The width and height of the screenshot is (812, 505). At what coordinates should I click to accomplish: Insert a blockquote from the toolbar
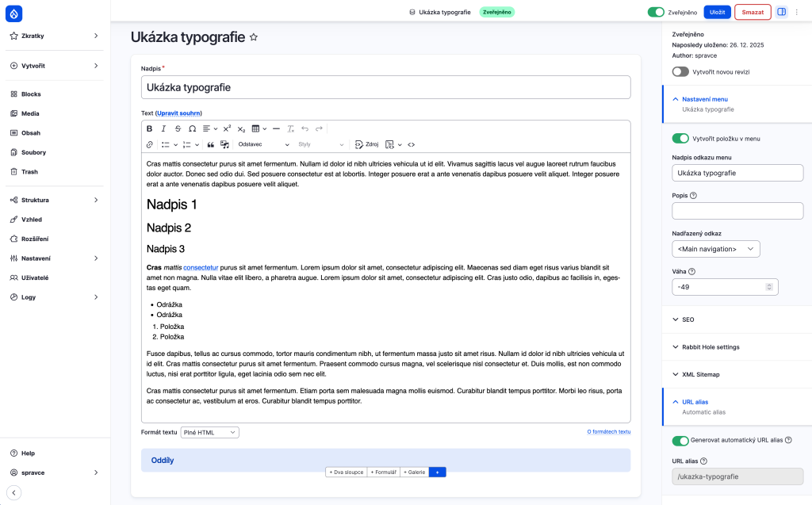coord(212,145)
